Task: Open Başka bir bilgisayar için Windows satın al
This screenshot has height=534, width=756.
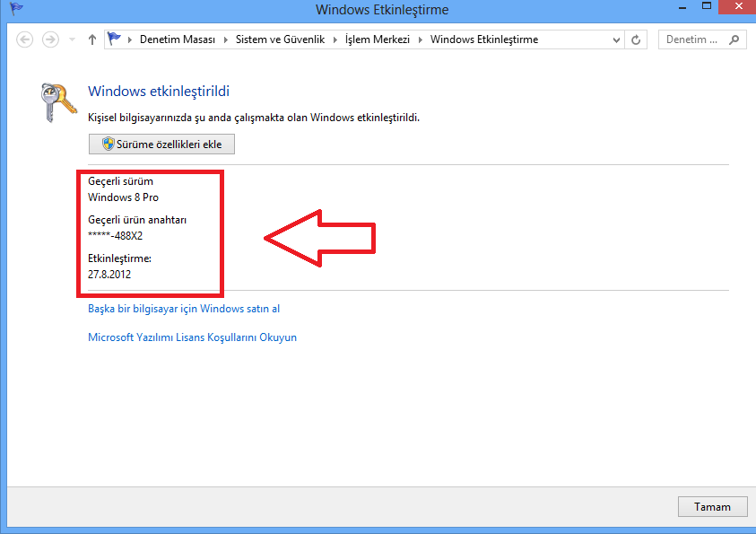Action: (x=184, y=309)
